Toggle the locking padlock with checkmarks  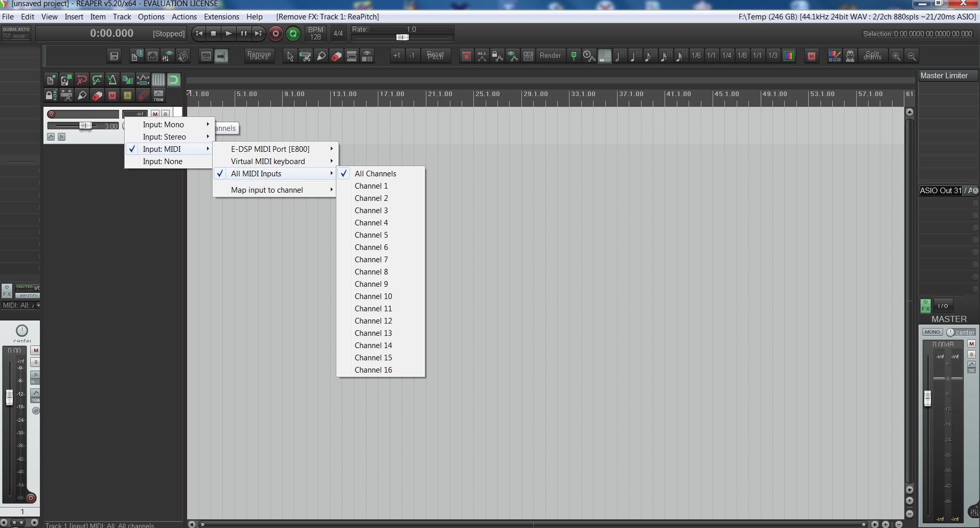click(x=51, y=95)
